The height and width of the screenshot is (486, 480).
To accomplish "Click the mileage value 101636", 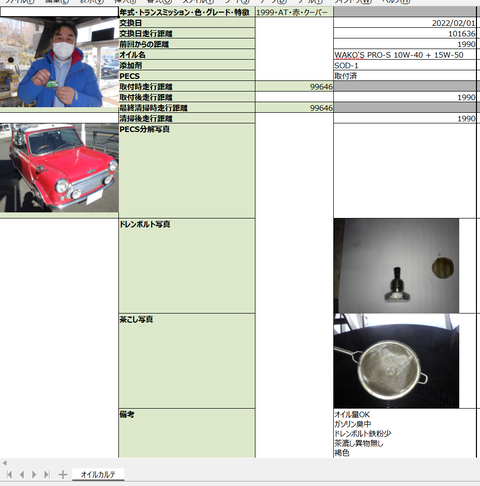I will (405, 34).
